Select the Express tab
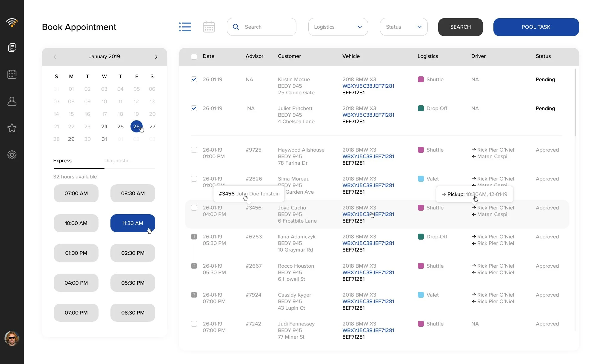The width and height of the screenshot is (597, 364). click(x=62, y=161)
